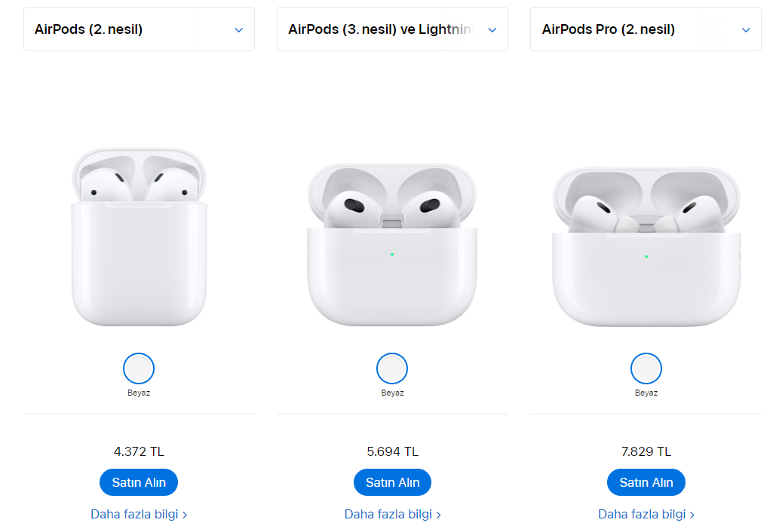The height and width of the screenshot is (532, 773).
Task: Click Satın Alın for the 4.372 TL AirPods
Action: click(139, 482)
